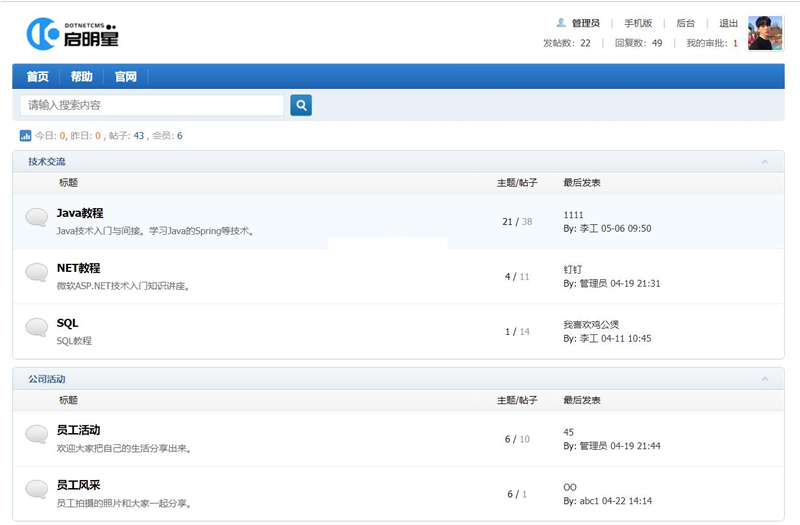The height and width of the screenshot is (525, 800).
Task: Open the 官网 menu item
Action: tap(126, 77)
